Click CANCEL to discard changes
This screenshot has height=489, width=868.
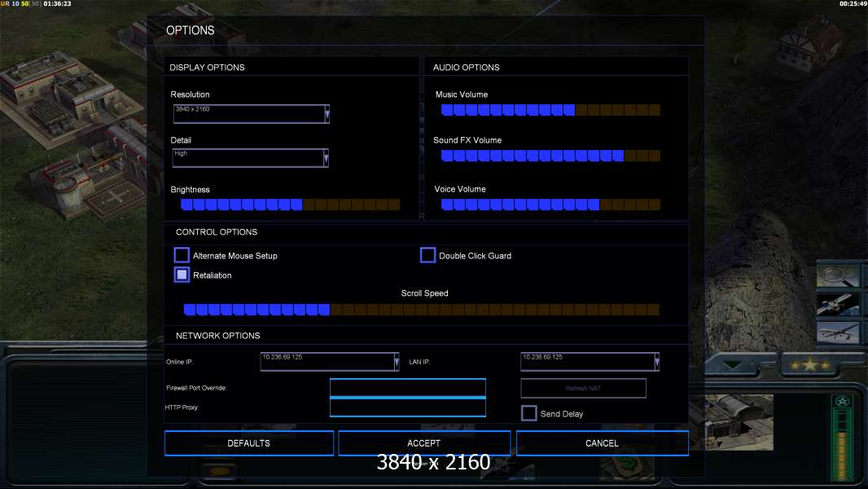coord(603,443)
